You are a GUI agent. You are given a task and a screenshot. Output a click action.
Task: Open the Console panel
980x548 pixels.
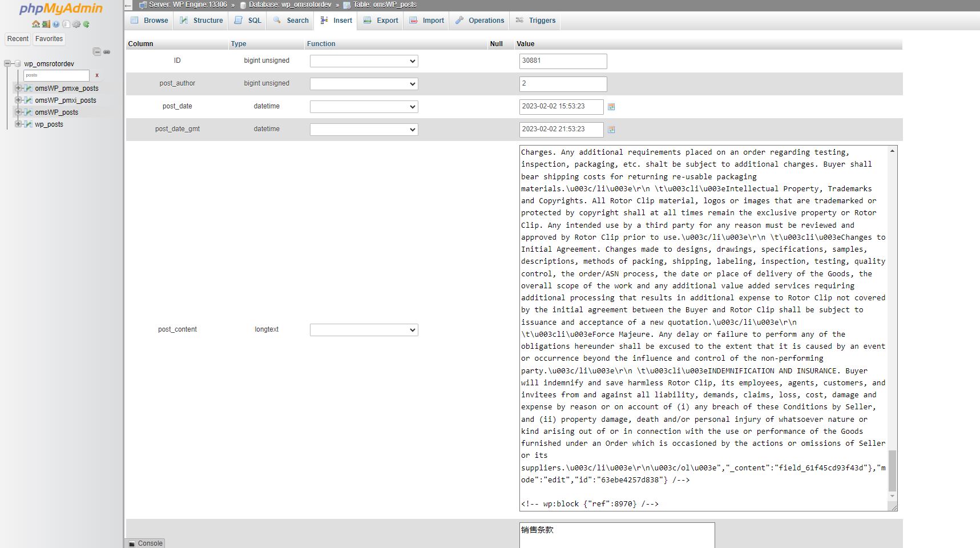[146, 543]
